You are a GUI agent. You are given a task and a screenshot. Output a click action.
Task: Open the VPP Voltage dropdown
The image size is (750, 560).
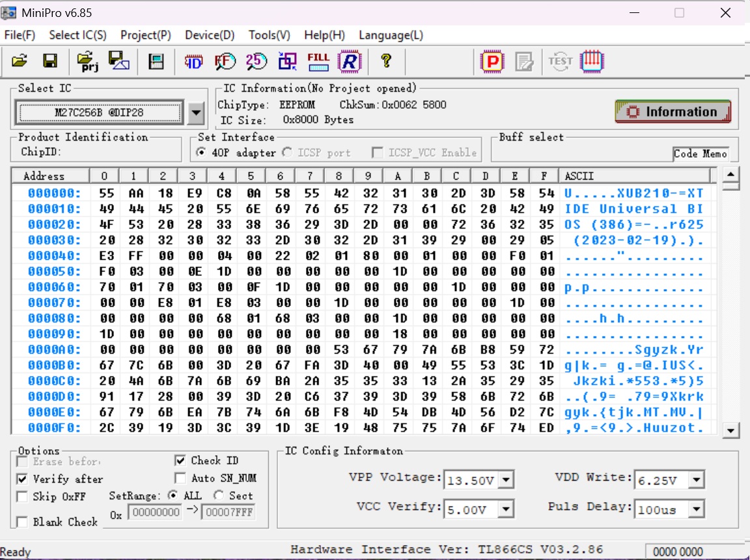point(506,481)
